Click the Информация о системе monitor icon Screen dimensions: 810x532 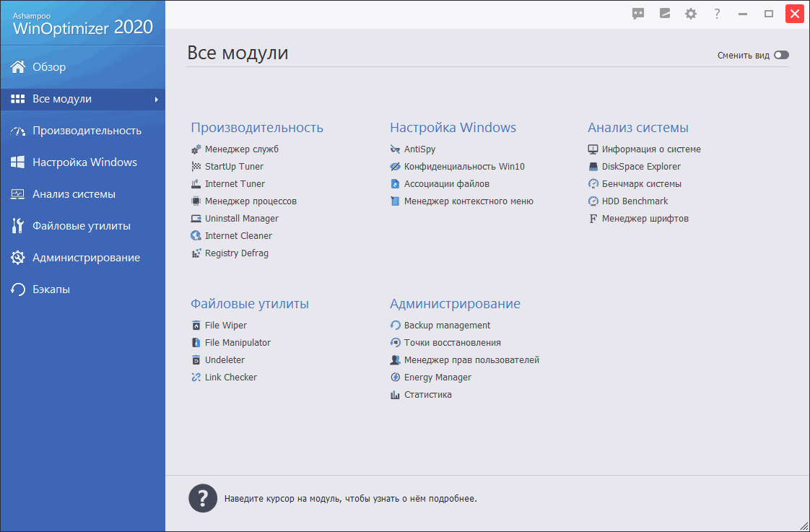[x=593, y=150]
